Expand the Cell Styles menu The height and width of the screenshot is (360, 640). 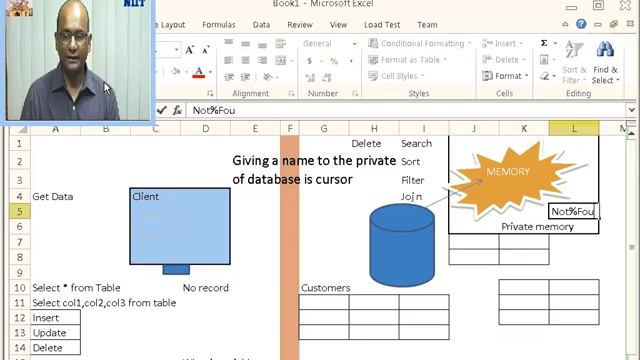click(397, 76)
